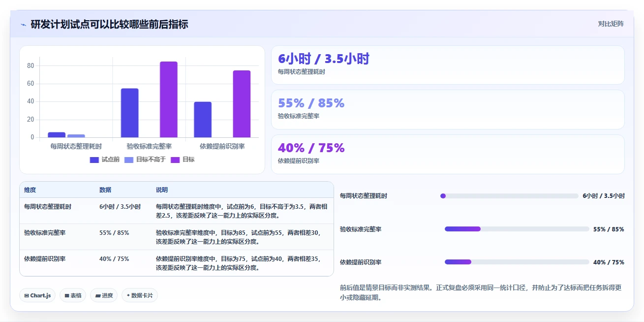Click the 试点前 bar for 验收标准完整率

(x=130, y=113)
